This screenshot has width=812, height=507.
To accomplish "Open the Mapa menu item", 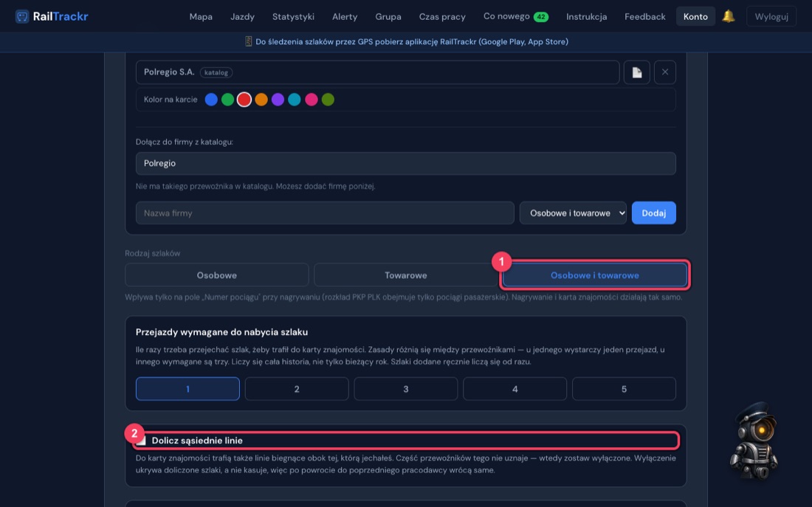I will pos(201,16).
